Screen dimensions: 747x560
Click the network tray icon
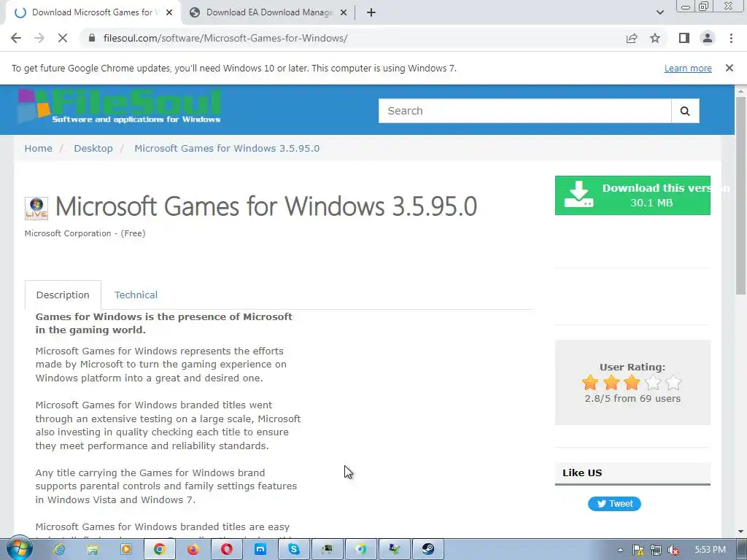[x=656, y=550]
